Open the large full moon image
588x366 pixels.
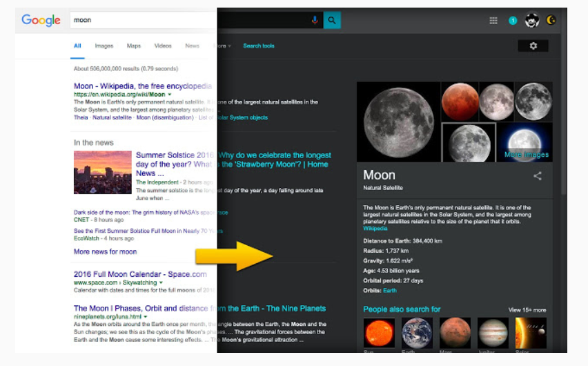(x=399, y=122)
